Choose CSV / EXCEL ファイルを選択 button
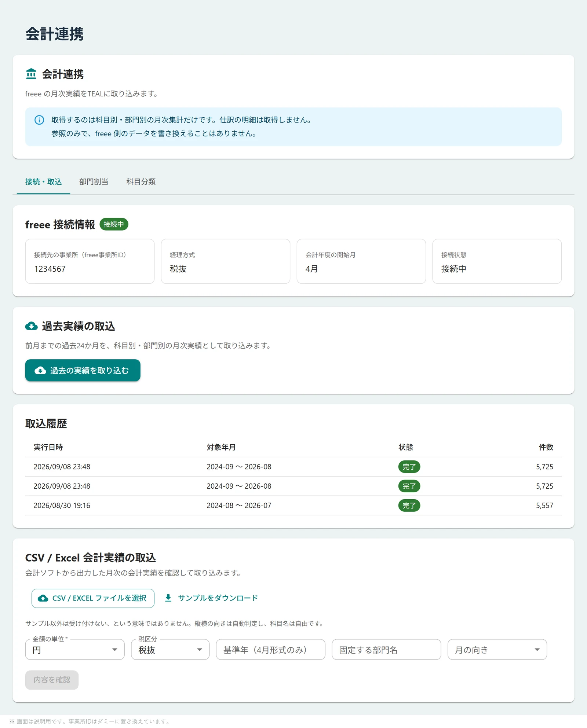Viewport: 587px width, 728px height. tap(93, 598)
